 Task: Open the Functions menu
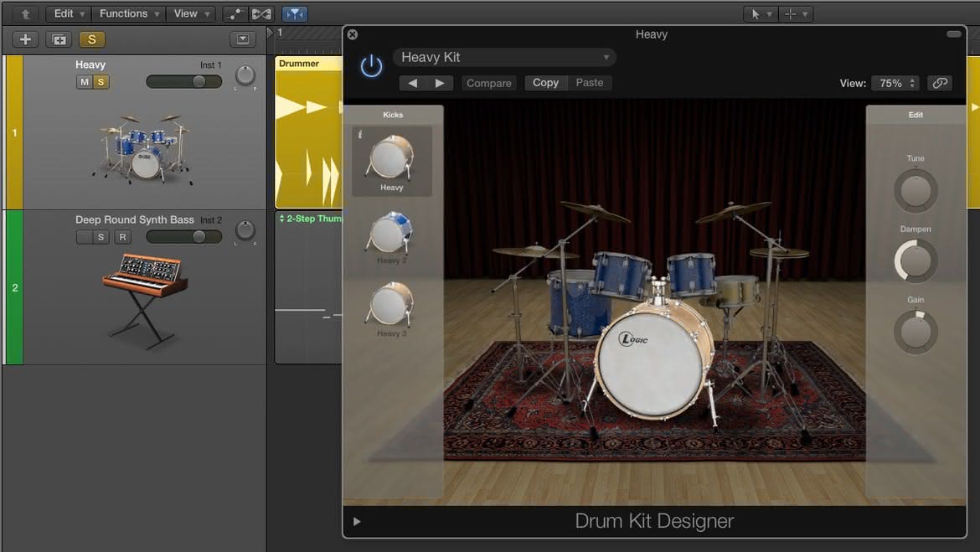tap(129, 13)
